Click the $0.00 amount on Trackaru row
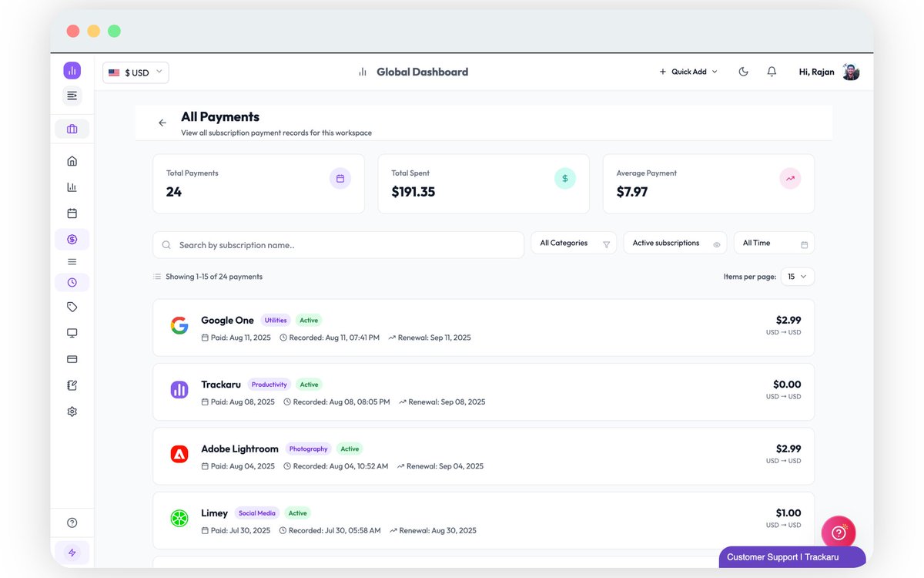The height and width of the screenshot is (578, 924). [x=787, y=384]
